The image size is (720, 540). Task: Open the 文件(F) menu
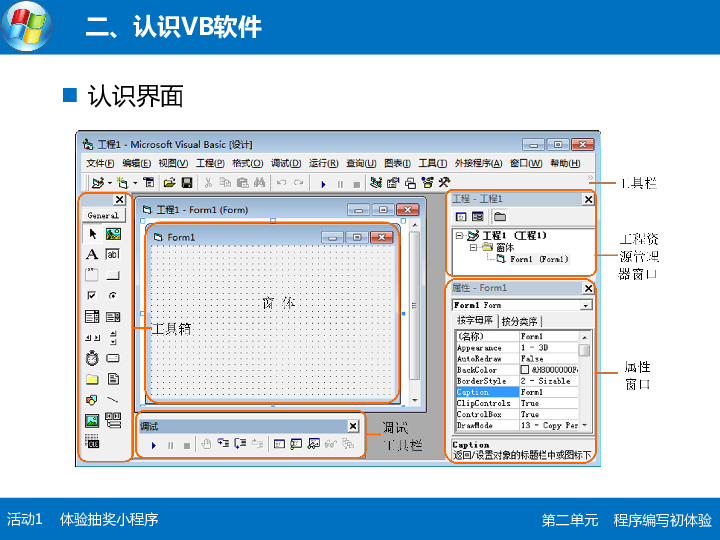[100, 163]
